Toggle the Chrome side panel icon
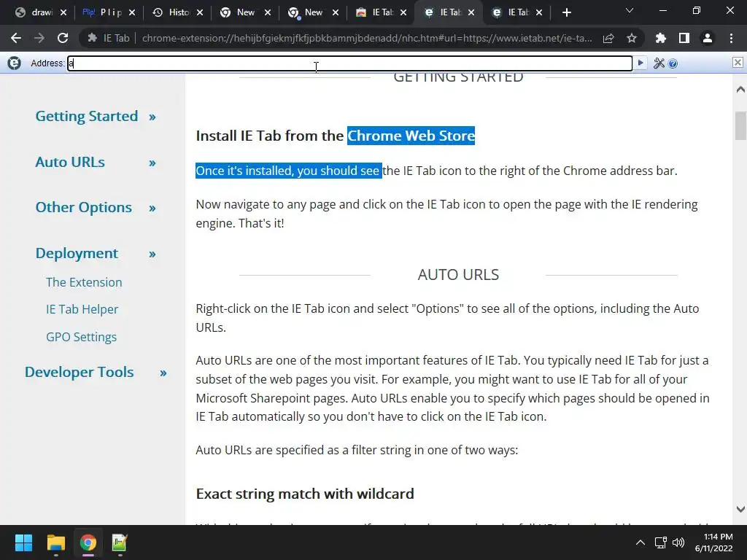The height and width of the screenshot is (560, 747). point(684,38)
